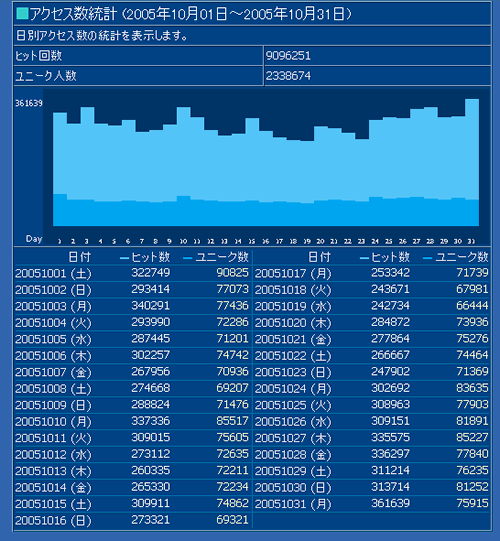The height and width of the screenshot is (541, 500).
Task: Click the hit count 361639 for 20051031
Action: tap(390, 503)
